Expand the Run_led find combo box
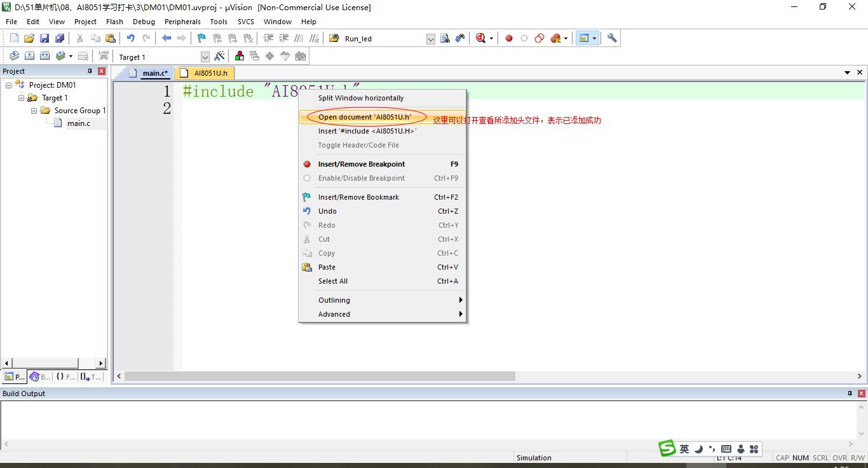The height and width of the screenshot is (468, 868). coord(430,39)
